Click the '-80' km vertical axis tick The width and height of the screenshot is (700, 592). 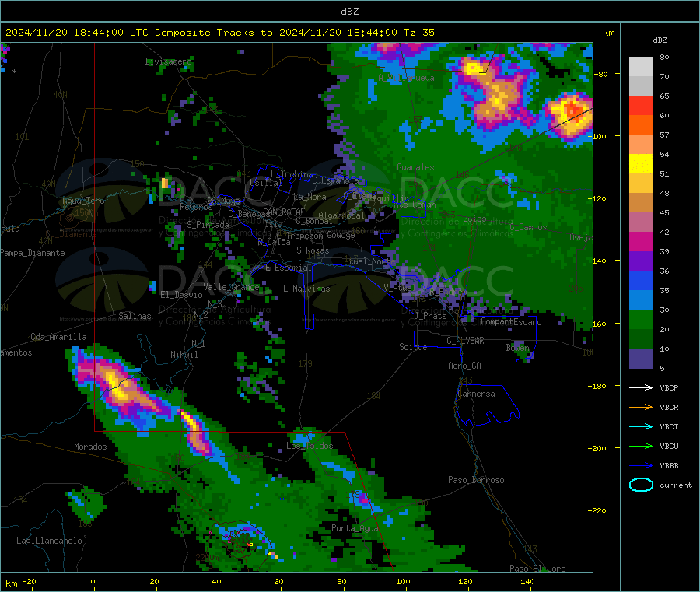tap(601, 74)
